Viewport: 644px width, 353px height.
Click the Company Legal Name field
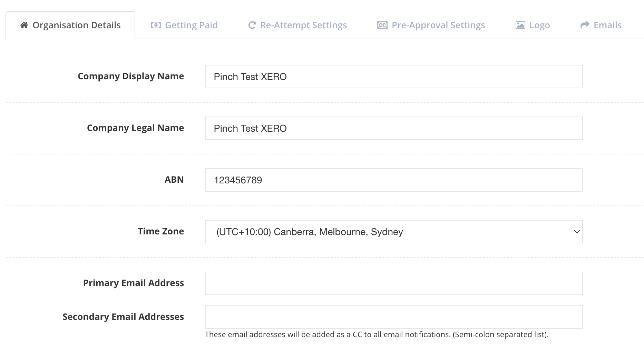pyautogui.click(x=394, y=128)
